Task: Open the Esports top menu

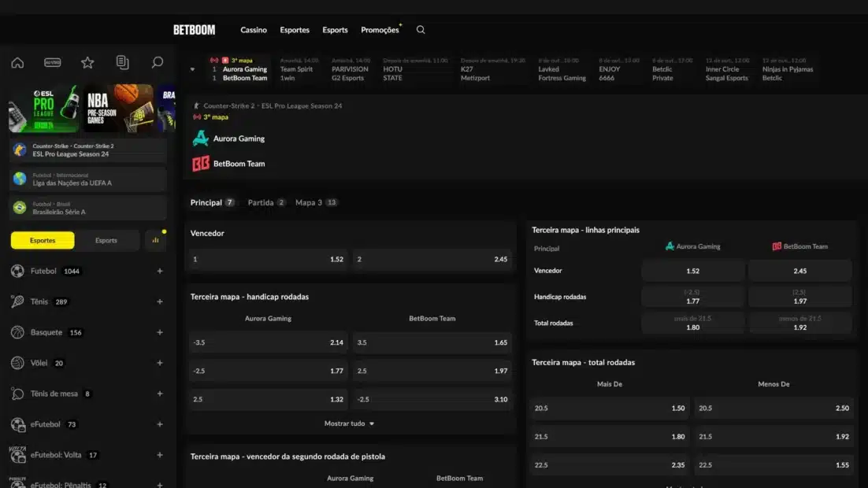Action: point(335,30)
